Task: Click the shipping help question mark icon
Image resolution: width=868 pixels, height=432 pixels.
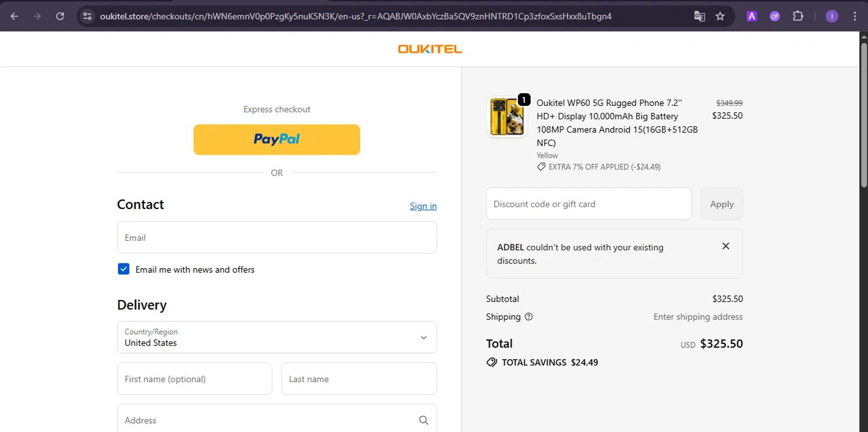Action: point(528,317)
